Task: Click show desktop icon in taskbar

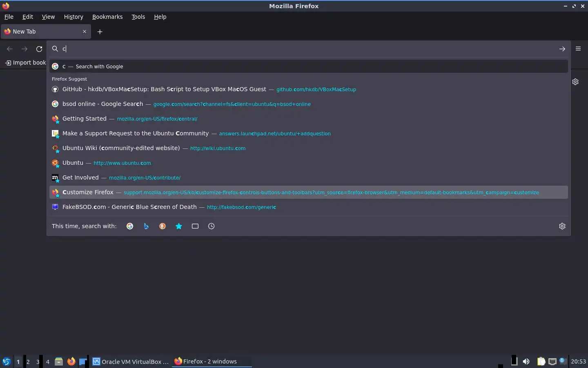Action: [x=83, y=361]
